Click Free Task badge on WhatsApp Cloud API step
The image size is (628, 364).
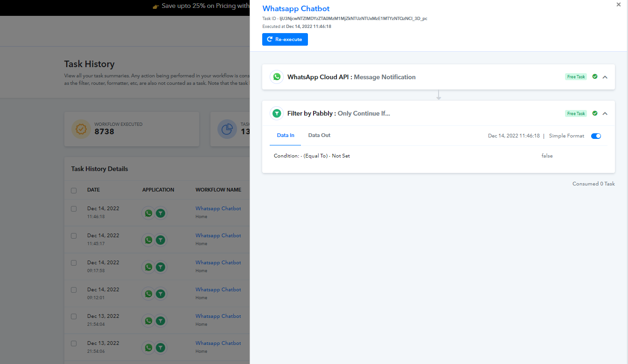576,77
